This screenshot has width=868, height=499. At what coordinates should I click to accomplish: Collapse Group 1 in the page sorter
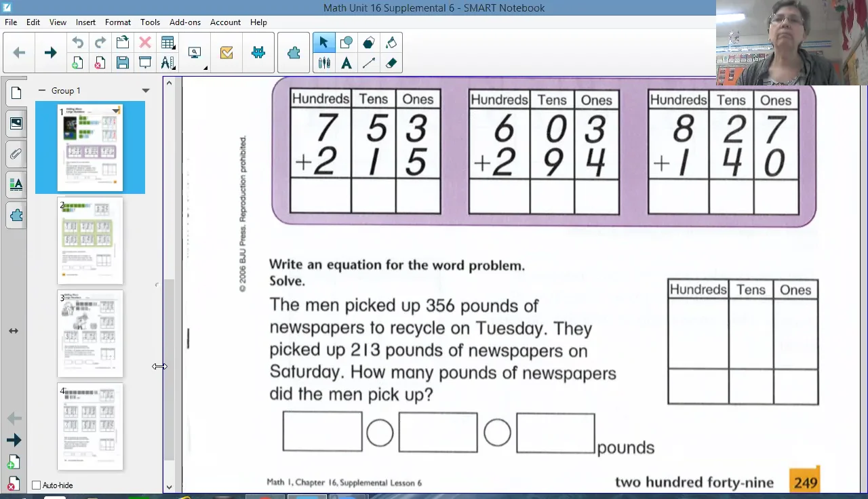(x=42, y=90)
